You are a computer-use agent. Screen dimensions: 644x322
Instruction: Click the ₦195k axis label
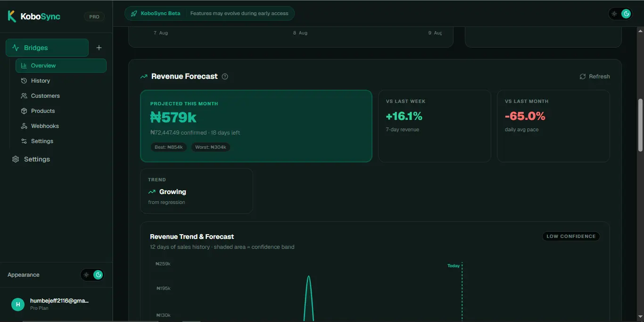click(x=163, y=288)
